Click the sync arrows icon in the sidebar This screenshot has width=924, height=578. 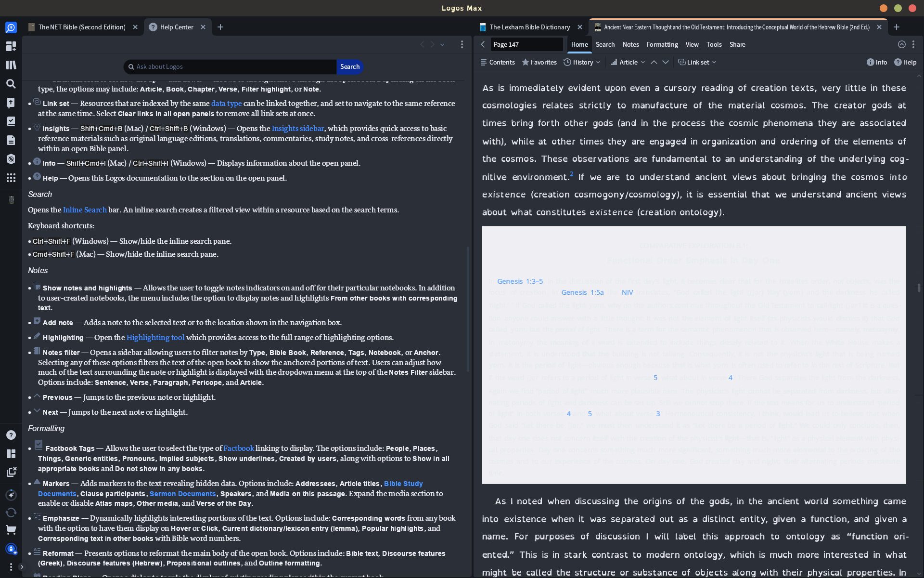coord(11,512)
